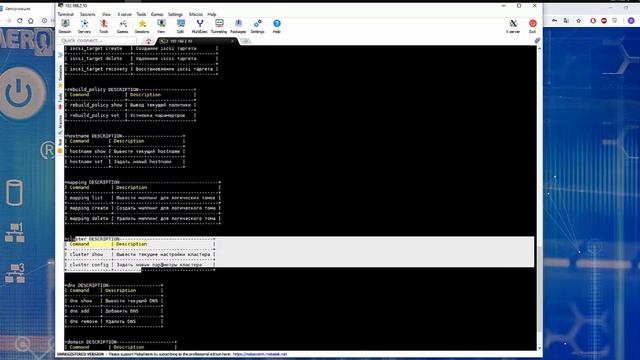
Task: Open the Settings menu in menu bar
Action: tap(175, 14)
